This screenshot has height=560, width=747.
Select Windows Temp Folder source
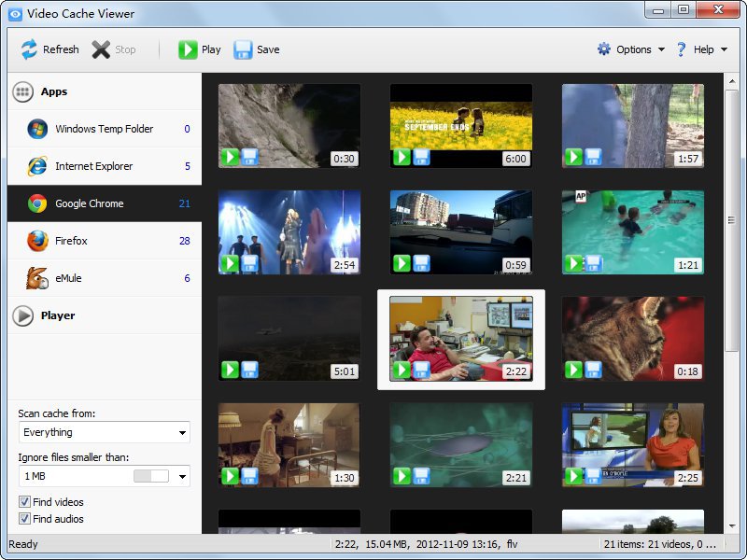point(105,129)
